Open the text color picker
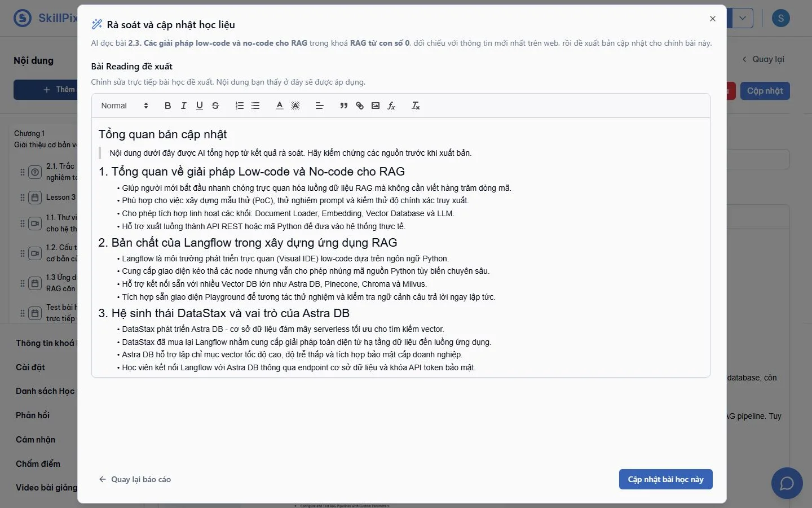The image size is (812, 508). (279, 106)
